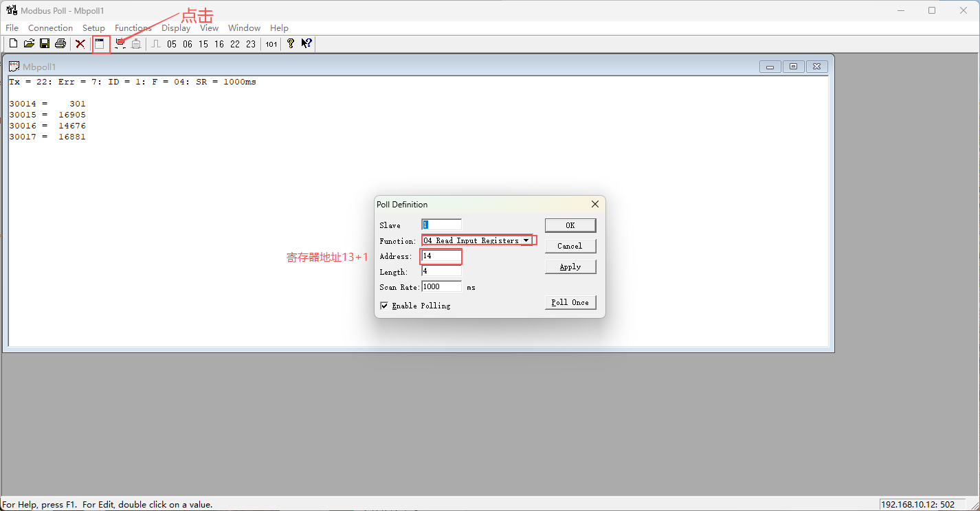The width and height of the screenshot is (980, 511).
Task: Click the red X delete icon
Action: [80, 44]
